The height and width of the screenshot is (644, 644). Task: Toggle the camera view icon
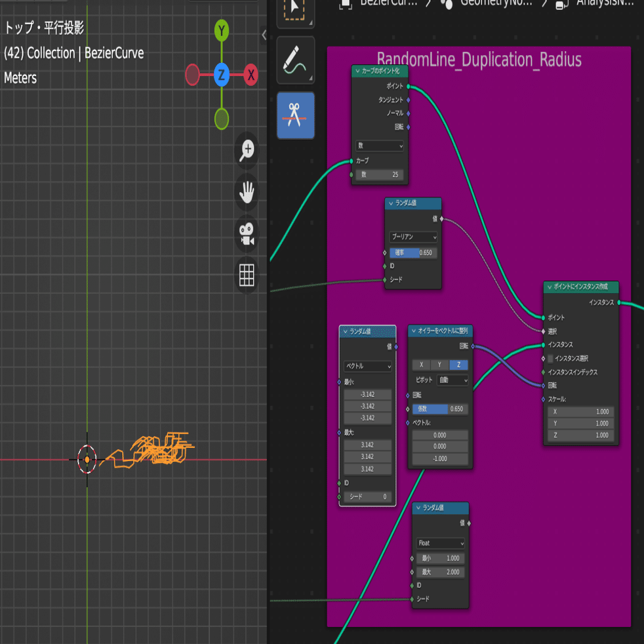click(x=247, y=233)
